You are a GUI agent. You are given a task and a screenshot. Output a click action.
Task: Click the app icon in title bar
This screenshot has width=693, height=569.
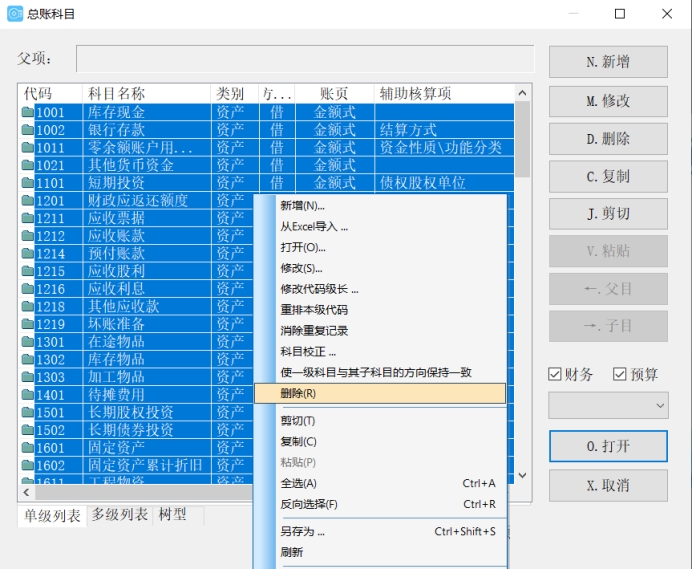[x=15, y=14]
